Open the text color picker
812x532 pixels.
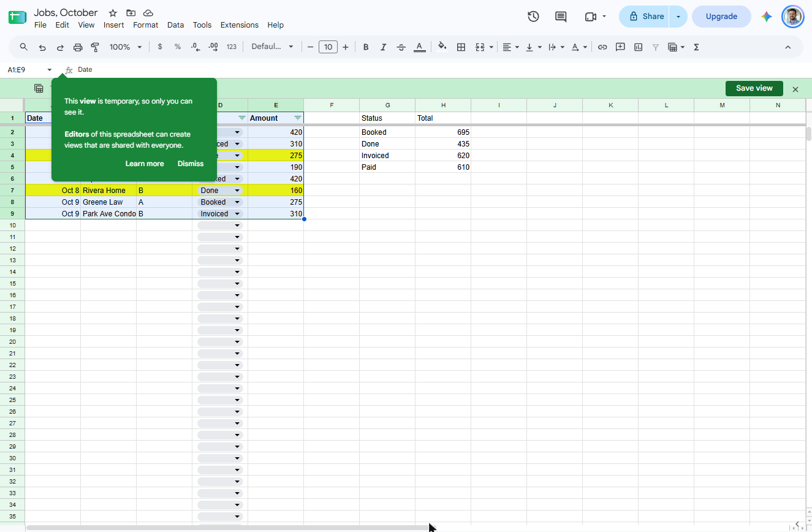click(x=419, y=47)
